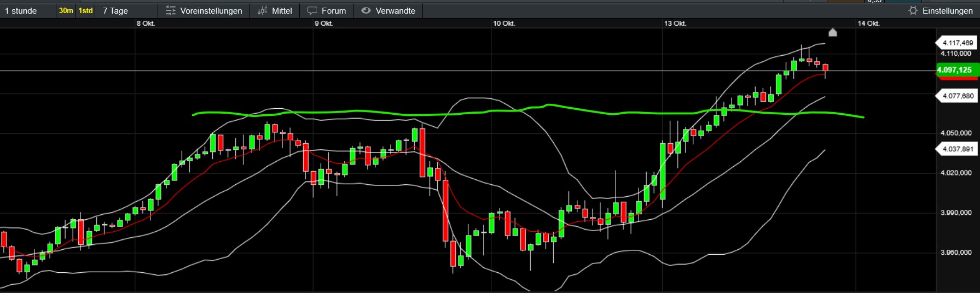The height and width of the screenshot is (293, 980).
Task: Click the '14 Okt.' date label
Action: click(x=868, y=24)
